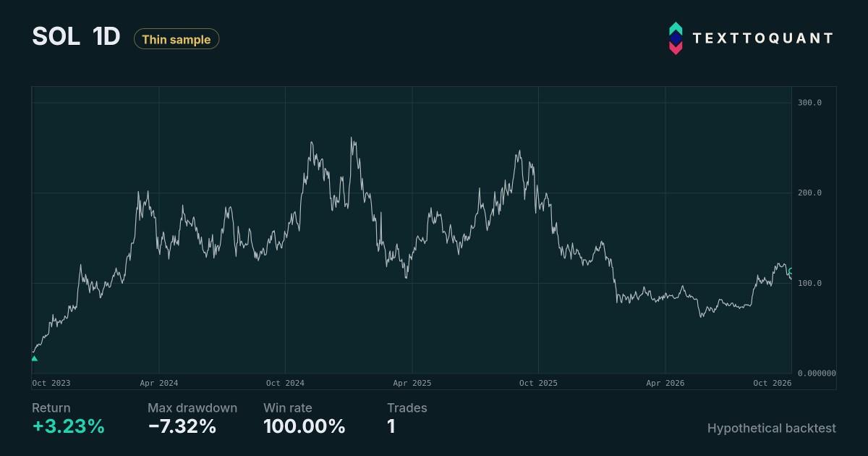Image resolution: width=868 pixels, height=456 pixels.
Task: Click the TEXTTOQUANT brand name
Action: click(762, 38)
